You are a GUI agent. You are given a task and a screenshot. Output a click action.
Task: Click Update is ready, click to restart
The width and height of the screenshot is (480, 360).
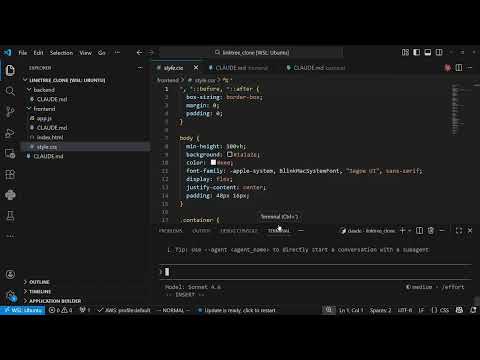pyautogui.click(x=237, y=310)
